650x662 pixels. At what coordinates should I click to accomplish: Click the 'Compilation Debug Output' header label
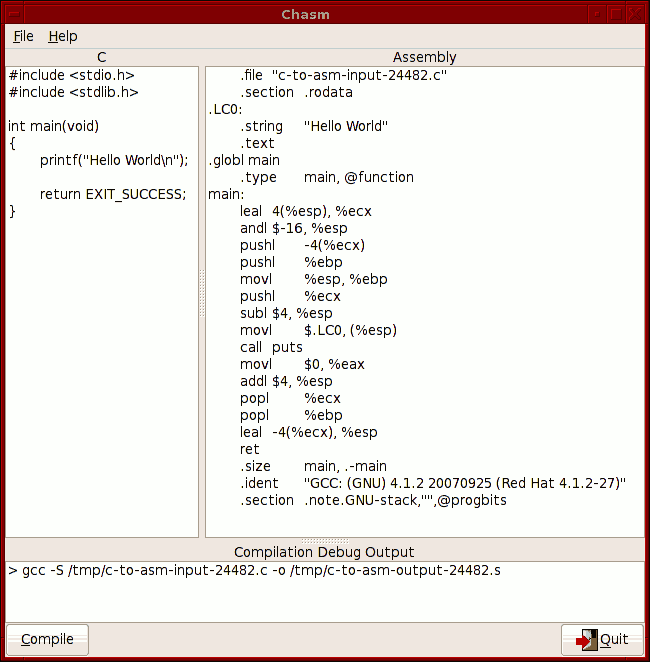324,552
